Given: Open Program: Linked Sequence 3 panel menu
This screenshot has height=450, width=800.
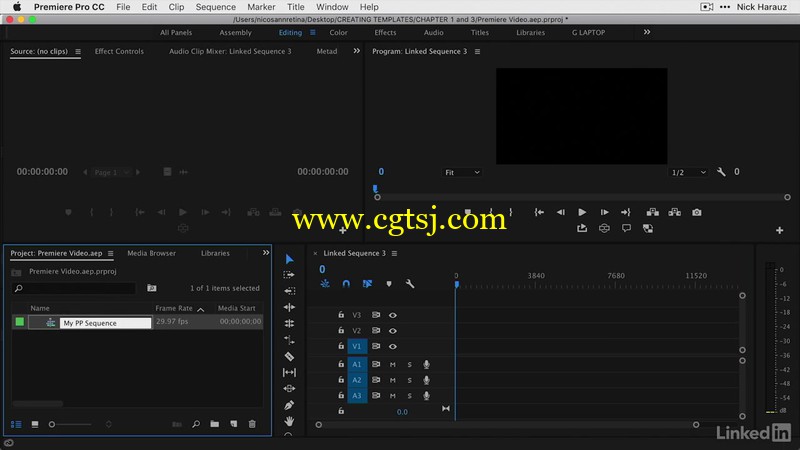Looking at the screenshot, I should (478, 52).
